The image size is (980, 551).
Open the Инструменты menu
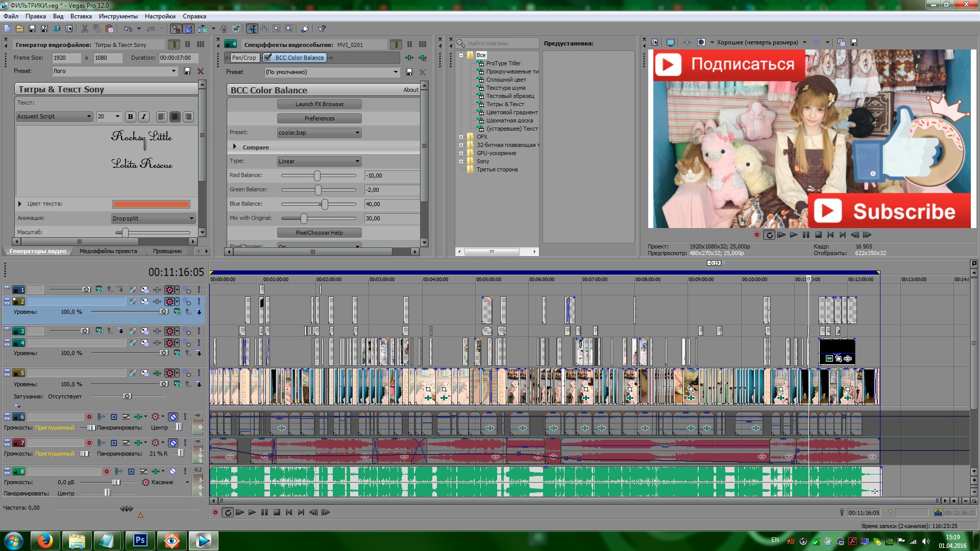pos(118,16)
